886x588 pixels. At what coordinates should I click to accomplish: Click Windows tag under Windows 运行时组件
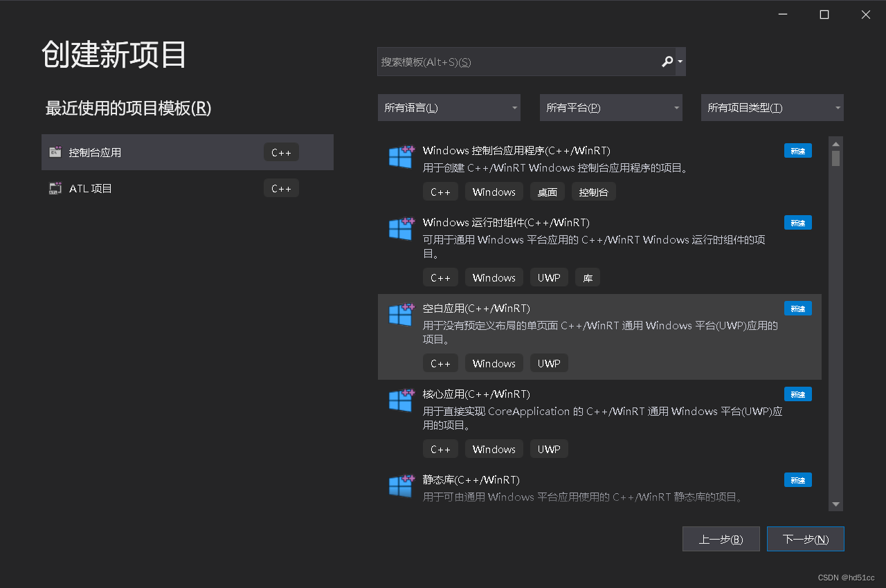[494, 277]
